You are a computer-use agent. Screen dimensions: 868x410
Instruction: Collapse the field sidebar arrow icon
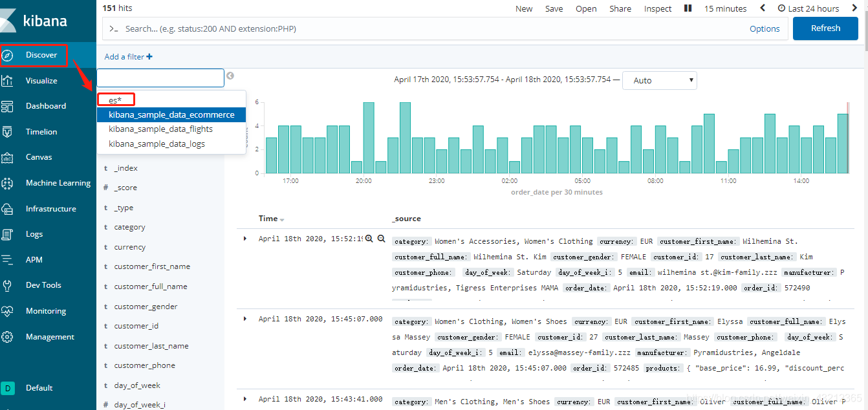(230, 76)
